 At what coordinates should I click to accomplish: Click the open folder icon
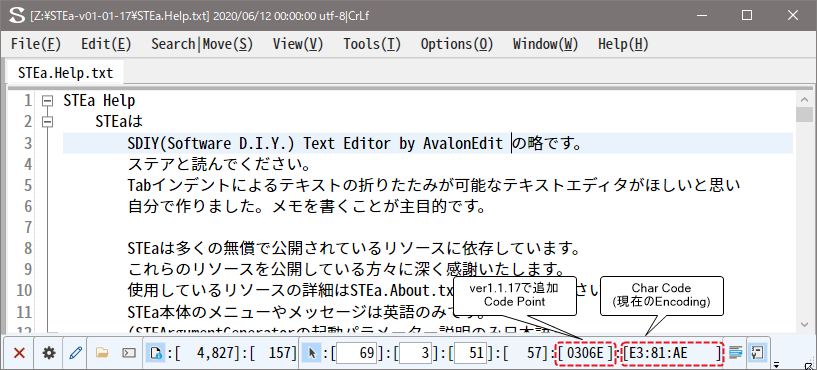click(102, 353)
